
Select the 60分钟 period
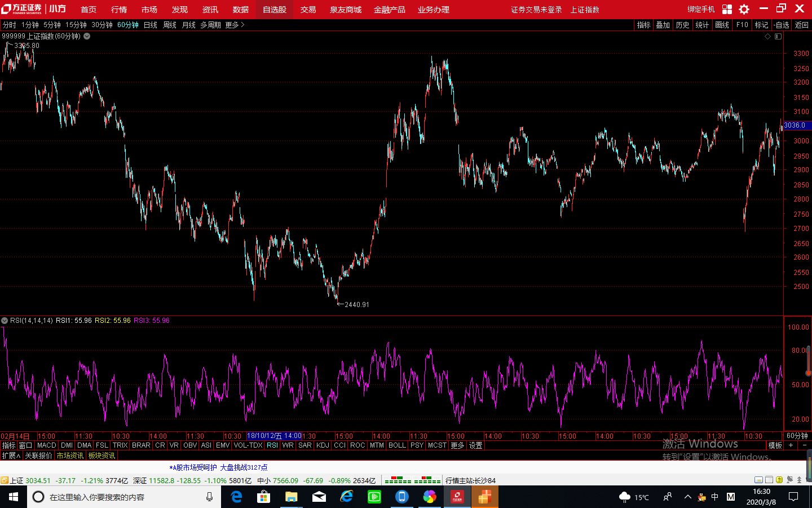pyautogui.click(x=128, y=25)
